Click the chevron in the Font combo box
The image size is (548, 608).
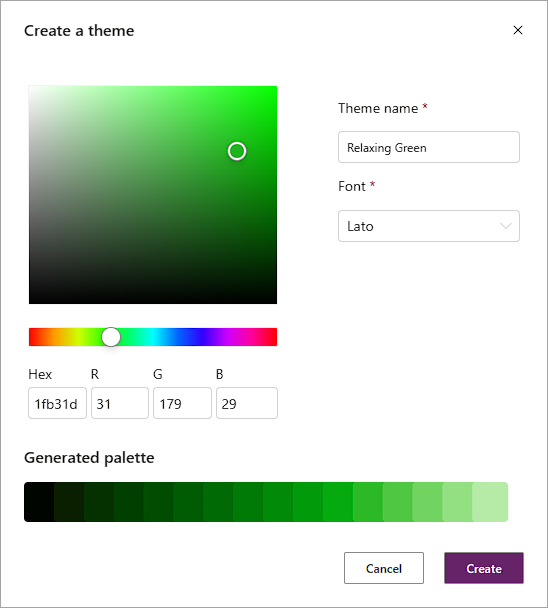(506, 226)
